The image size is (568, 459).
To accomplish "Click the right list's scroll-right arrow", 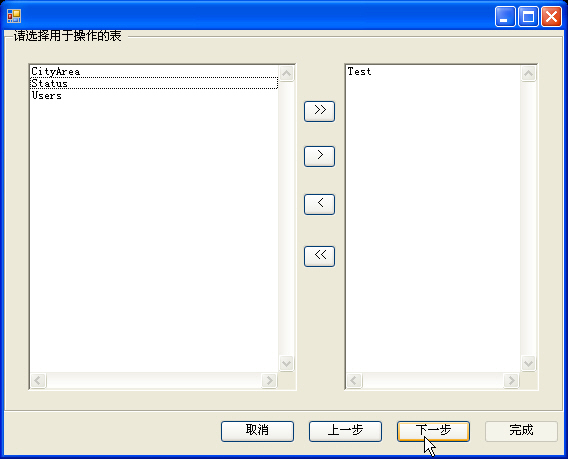I will 511,380.
